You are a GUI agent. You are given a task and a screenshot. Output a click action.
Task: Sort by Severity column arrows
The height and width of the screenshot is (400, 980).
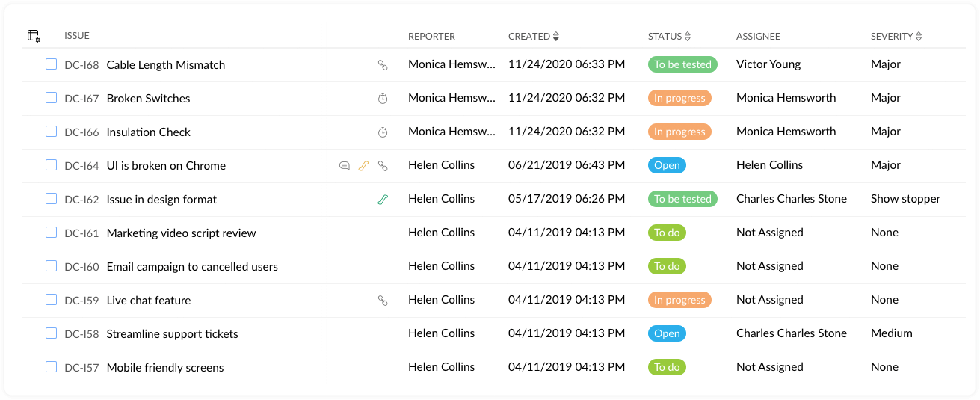point(919,37)
